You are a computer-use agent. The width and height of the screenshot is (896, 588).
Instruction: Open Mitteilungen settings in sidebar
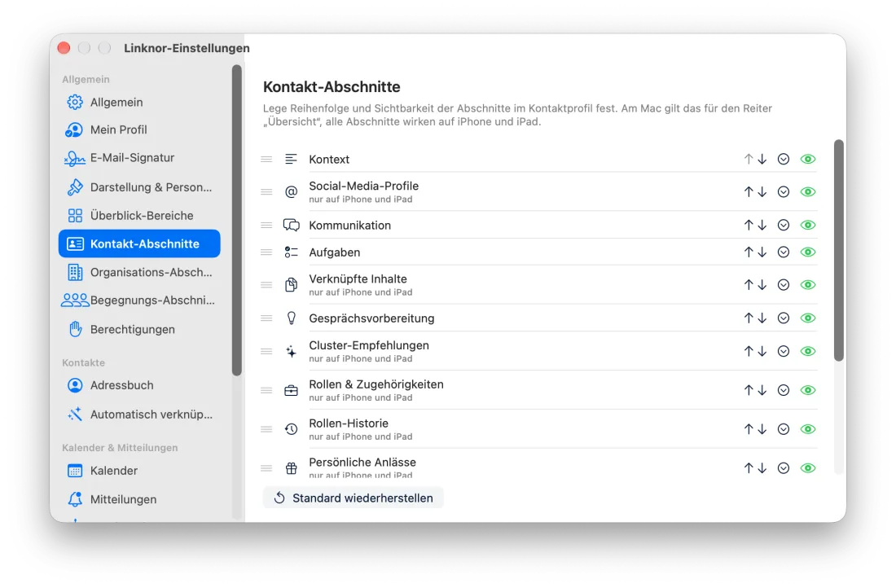click(x=139, y=499)
